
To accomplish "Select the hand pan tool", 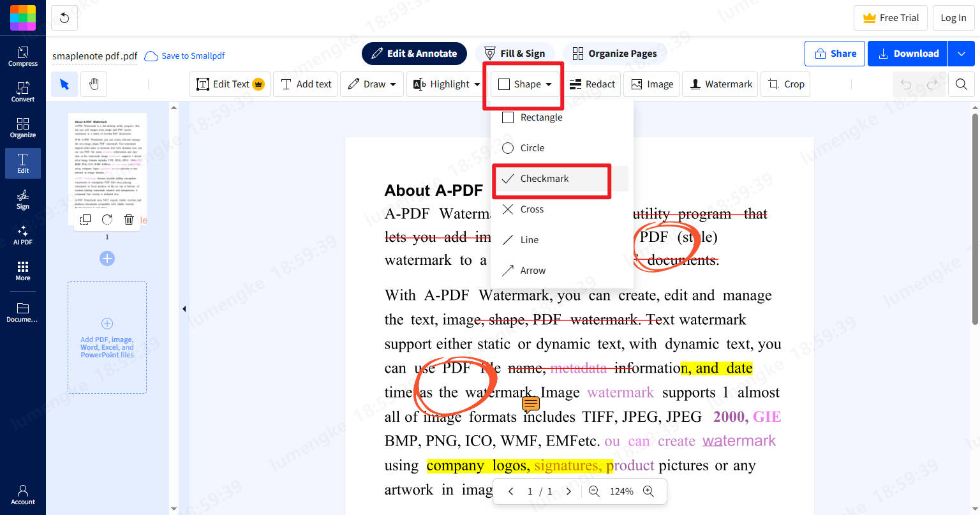I will tap(94, 84).
